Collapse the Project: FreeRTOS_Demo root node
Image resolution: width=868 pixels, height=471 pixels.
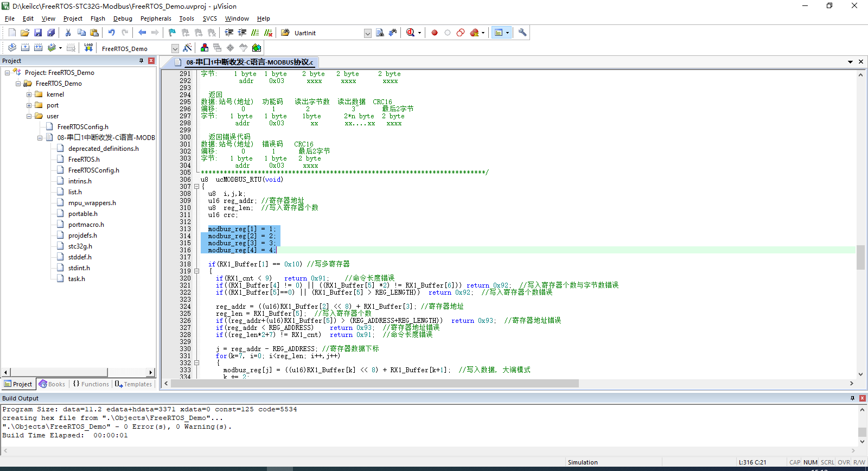pos(7,72)
